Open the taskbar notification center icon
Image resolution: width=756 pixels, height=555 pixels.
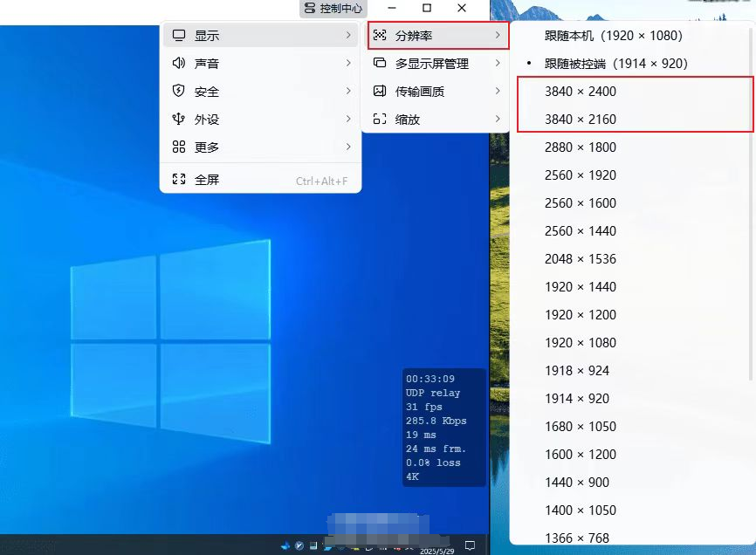(x=470, y=545)
